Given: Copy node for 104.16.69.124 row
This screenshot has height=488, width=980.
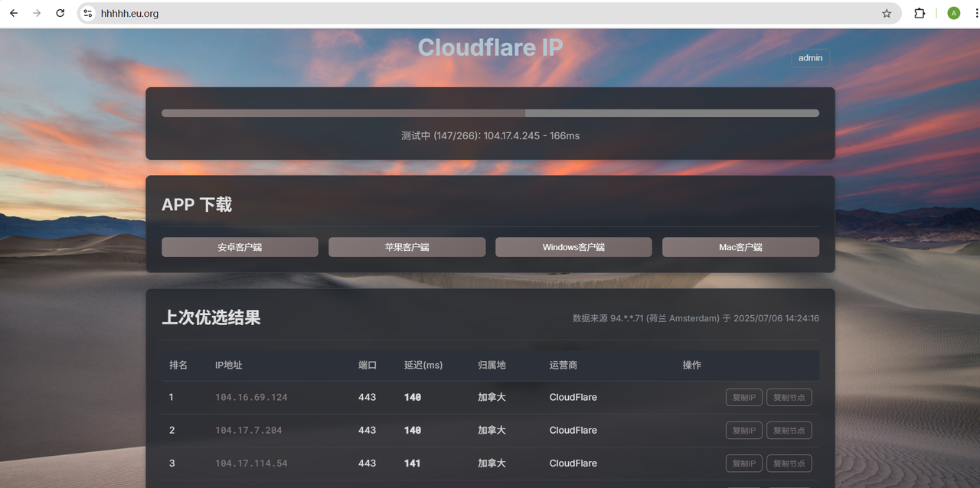Looking at the screenshot, I should tap(789, 398).
